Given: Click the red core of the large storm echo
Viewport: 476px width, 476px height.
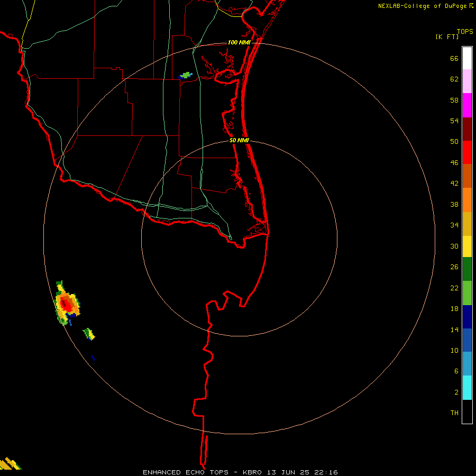Looking at the screenshot, I should click(66, 305).
